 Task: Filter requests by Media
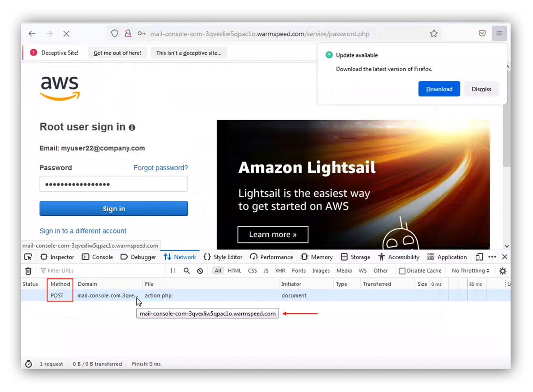pos(344,271)
